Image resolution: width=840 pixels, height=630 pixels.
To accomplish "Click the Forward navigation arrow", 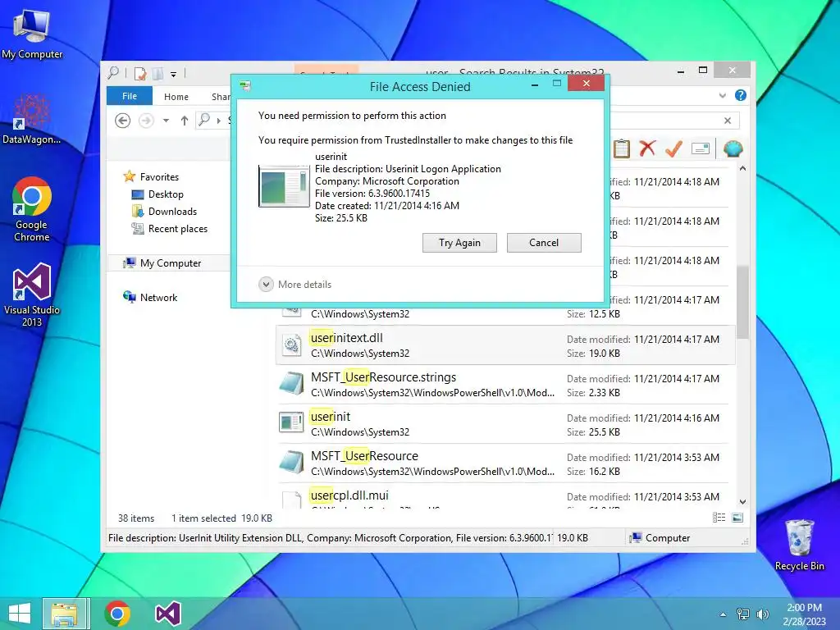I will tap(146, 121).
